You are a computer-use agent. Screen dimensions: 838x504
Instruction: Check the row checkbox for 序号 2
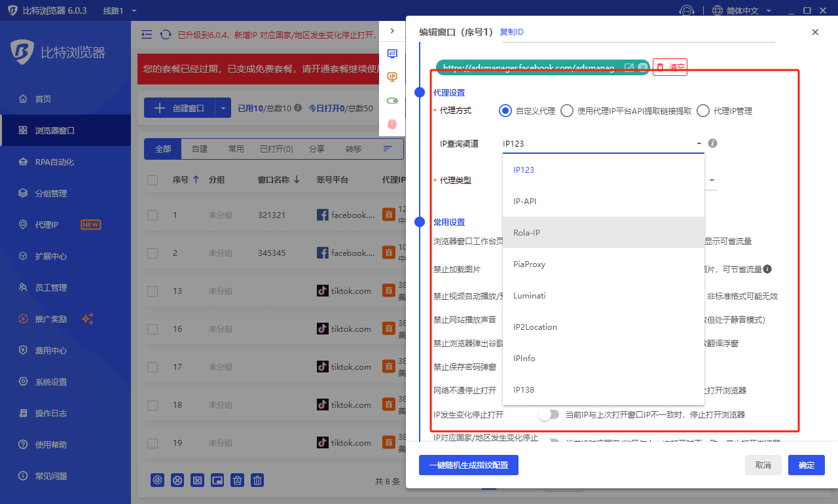click(153, 253)
